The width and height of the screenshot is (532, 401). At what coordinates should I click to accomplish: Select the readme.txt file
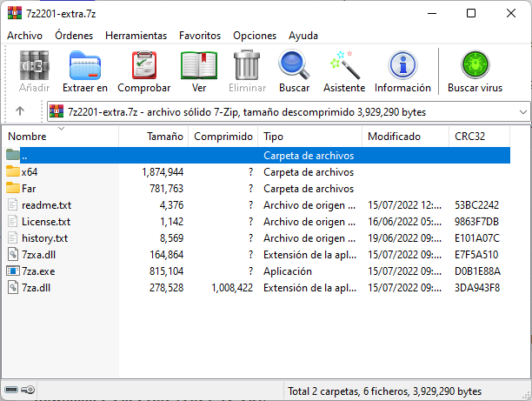(x=46, y=205)
